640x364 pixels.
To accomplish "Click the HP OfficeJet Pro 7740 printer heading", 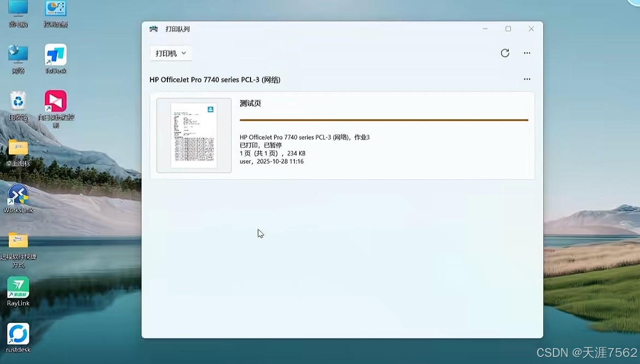I will (x=214, y=80).
